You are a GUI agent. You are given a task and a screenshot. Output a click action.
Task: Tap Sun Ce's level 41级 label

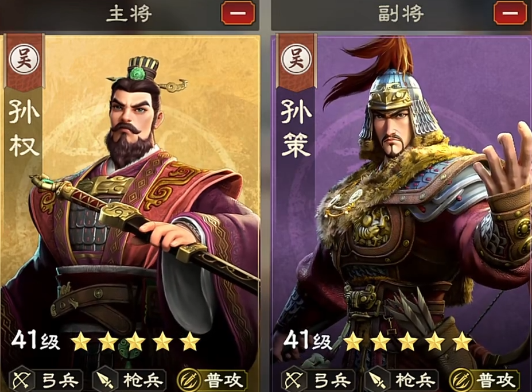click(308, 340)
